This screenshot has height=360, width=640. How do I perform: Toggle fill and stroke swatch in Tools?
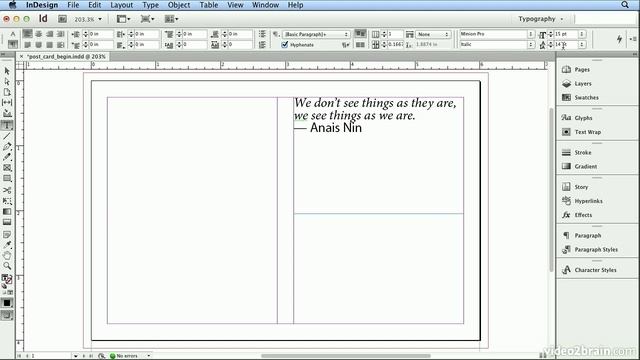[7, 280]
